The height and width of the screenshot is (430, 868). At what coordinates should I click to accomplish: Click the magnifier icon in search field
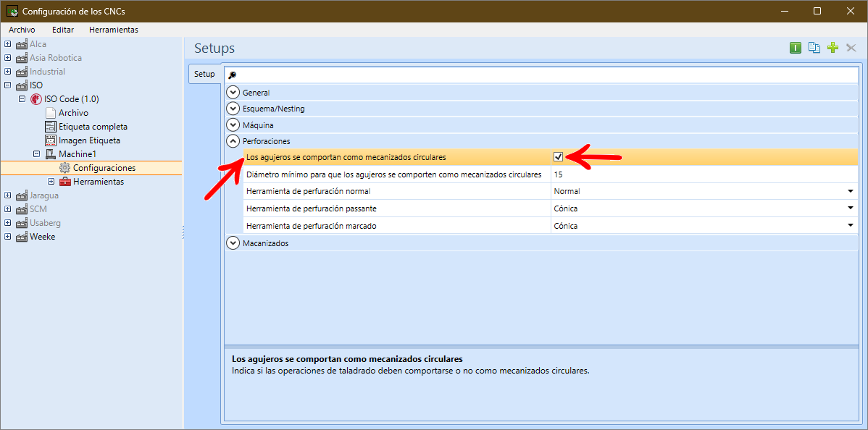[233, 75]
